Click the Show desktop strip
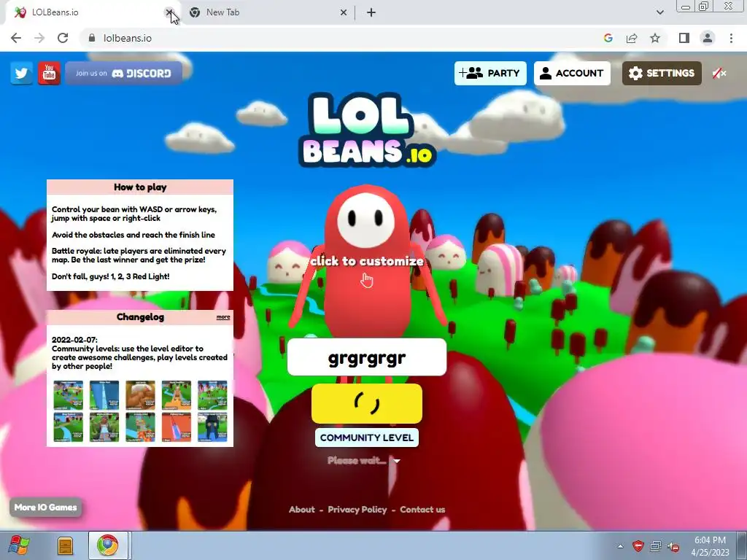Viewport: 747px width, 560px height. (742, 545)
